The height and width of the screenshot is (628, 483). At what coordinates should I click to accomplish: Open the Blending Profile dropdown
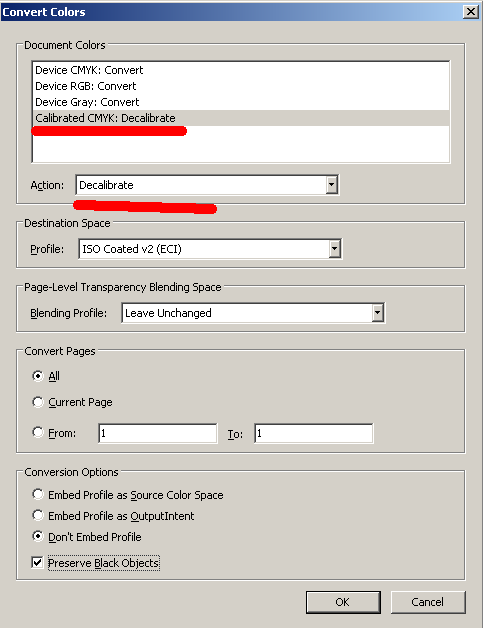pos(378,313)
